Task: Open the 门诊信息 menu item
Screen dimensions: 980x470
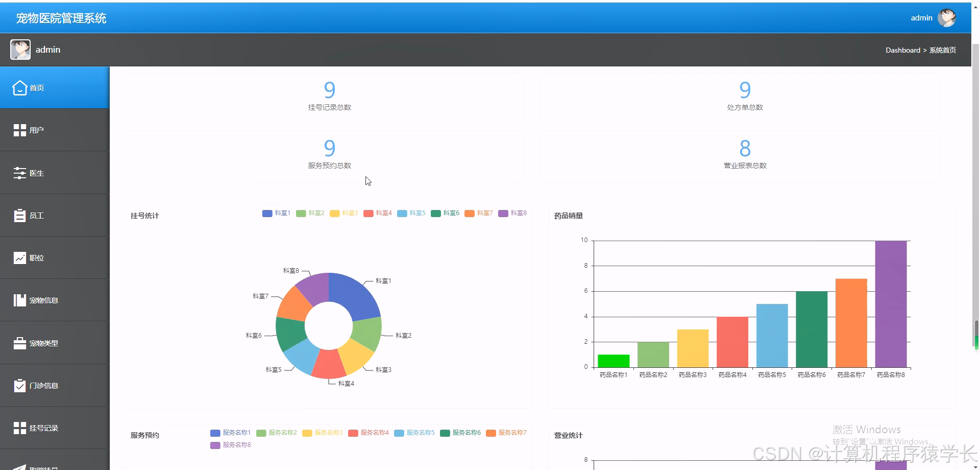Action: (55, 386)
